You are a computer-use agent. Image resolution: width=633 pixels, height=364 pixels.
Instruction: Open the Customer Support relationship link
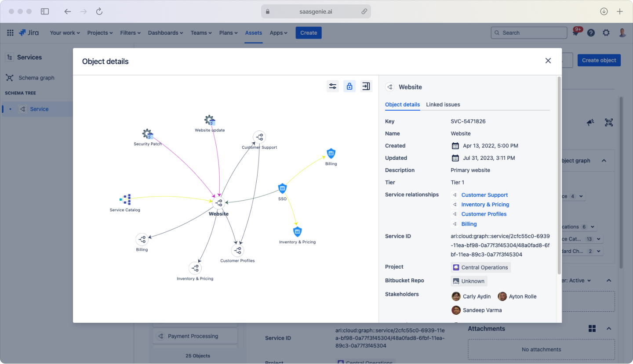pos(484,195)
